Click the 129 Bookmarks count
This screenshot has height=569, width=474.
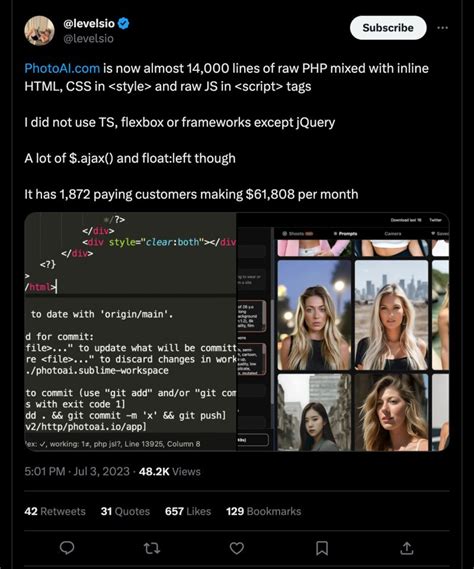[x=263, y=511]
